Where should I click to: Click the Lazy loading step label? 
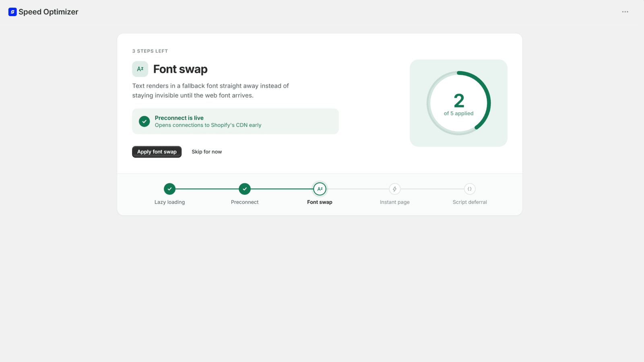point(170,202)
